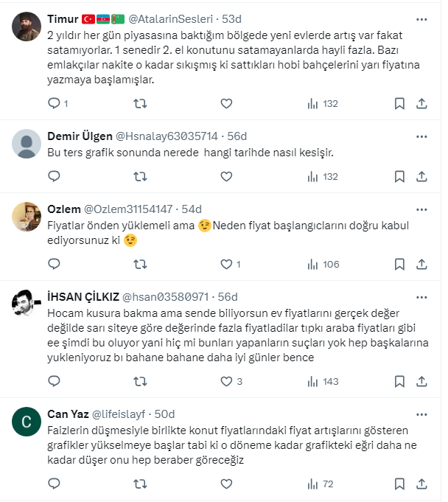
Task: Reply to Can Yaz's tweet
Action: point(54,484)
